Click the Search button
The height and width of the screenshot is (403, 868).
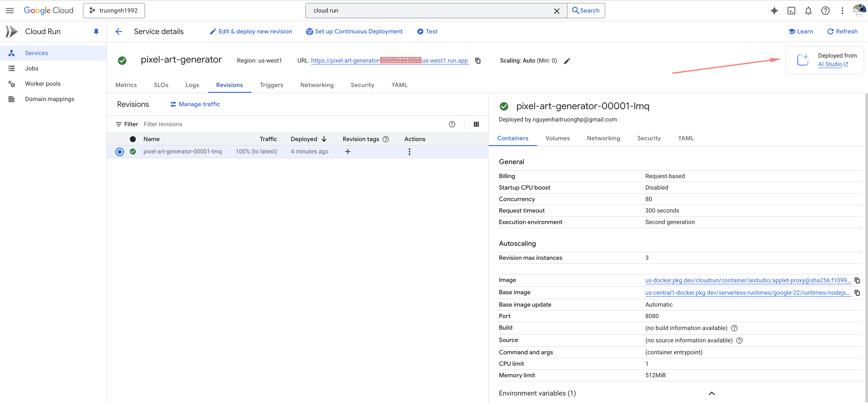(586, 10)
